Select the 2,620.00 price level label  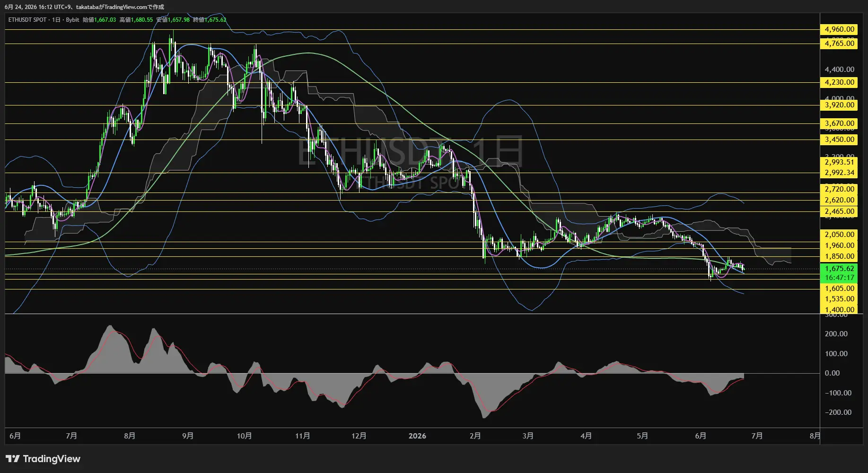(840, 200)
